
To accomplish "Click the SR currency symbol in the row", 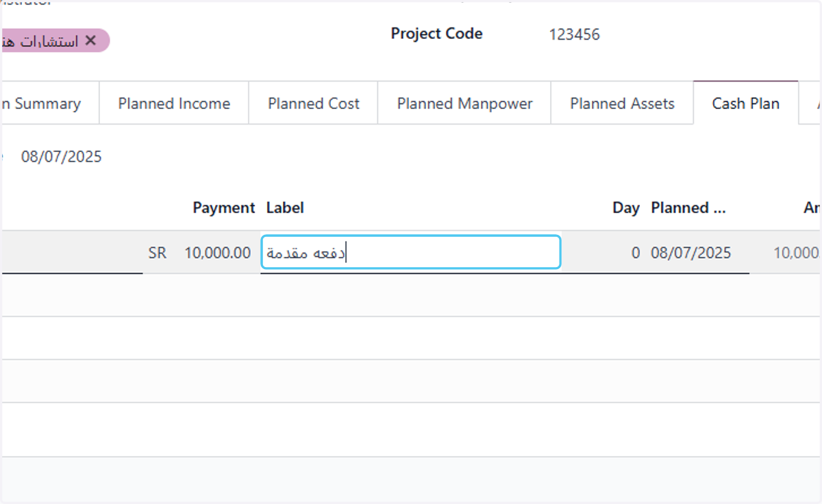I will coord(157,253).
